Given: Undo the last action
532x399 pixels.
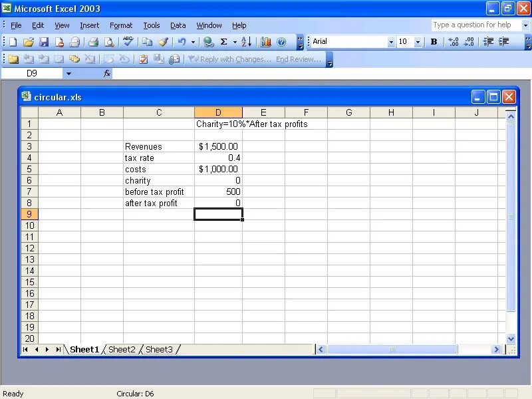Looking at the screenshot, I should 182,42.
